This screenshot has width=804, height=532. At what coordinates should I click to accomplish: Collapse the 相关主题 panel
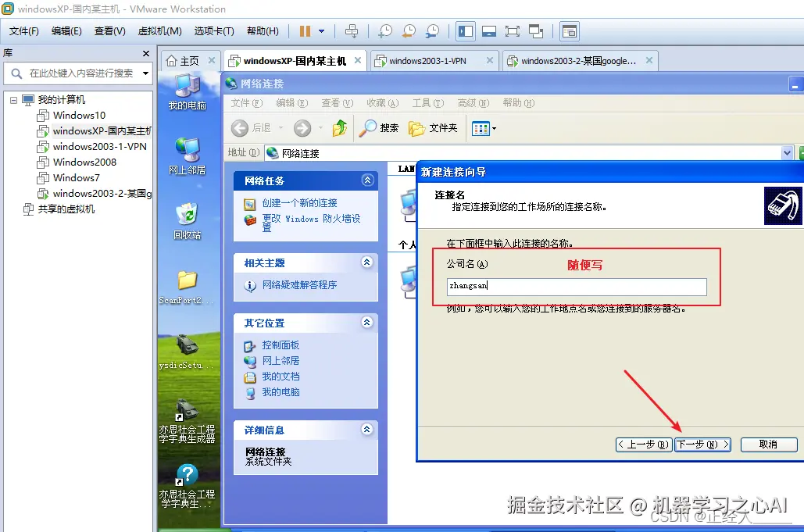pyautogui.click(x=367, y=262)
